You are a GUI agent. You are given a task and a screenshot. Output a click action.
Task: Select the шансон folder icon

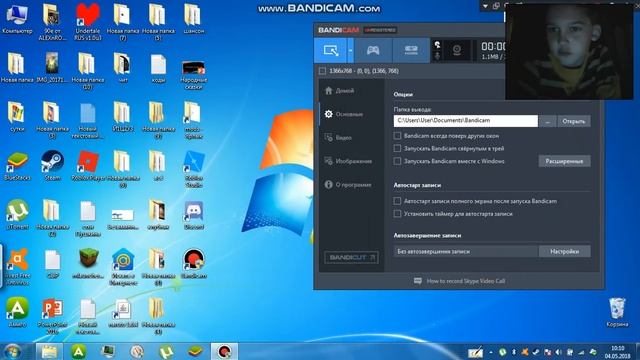pos(193,20)
